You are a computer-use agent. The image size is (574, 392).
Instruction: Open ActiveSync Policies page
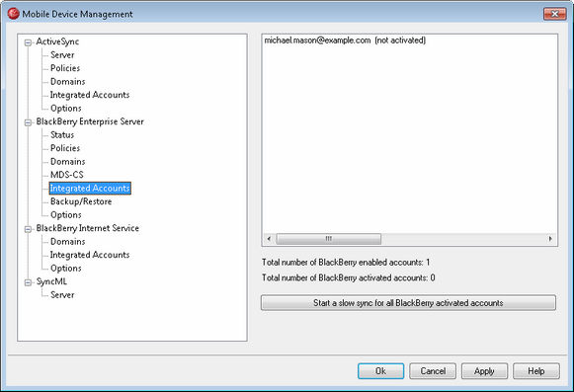click(x=65, y=68)
